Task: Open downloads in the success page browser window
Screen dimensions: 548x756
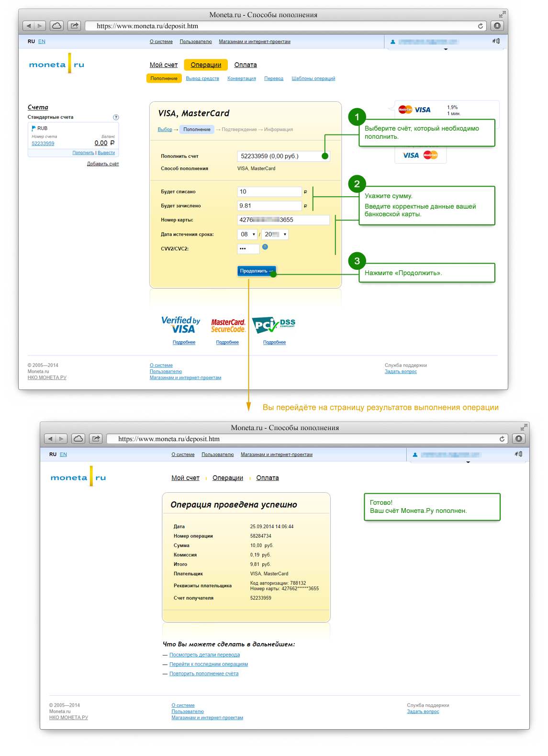Action: tap(519, 439)
